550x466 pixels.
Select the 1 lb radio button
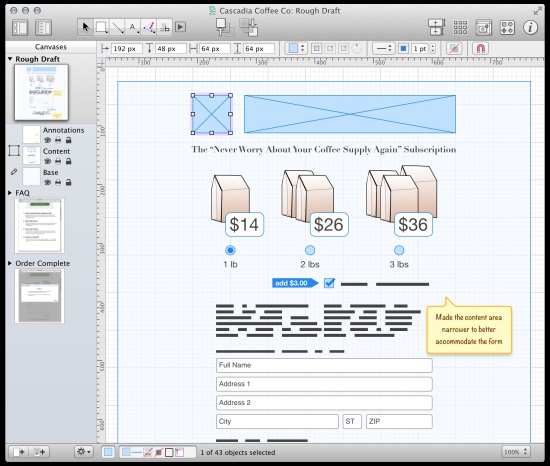230,250
